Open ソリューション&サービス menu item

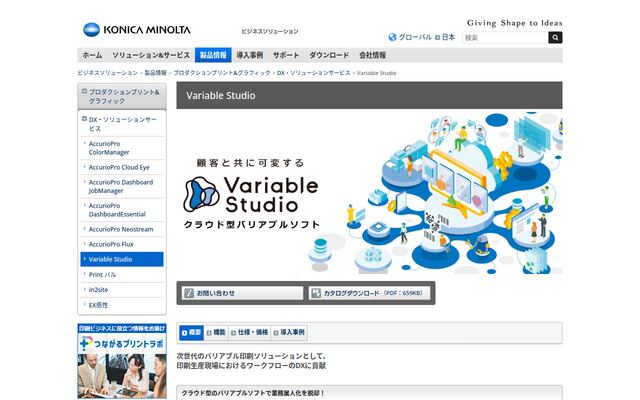pos(151,55)
